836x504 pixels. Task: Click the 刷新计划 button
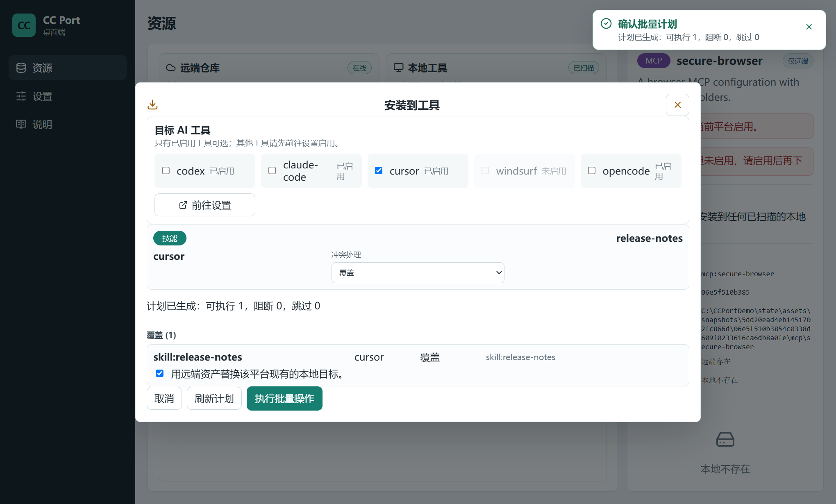tap(214, 398)
